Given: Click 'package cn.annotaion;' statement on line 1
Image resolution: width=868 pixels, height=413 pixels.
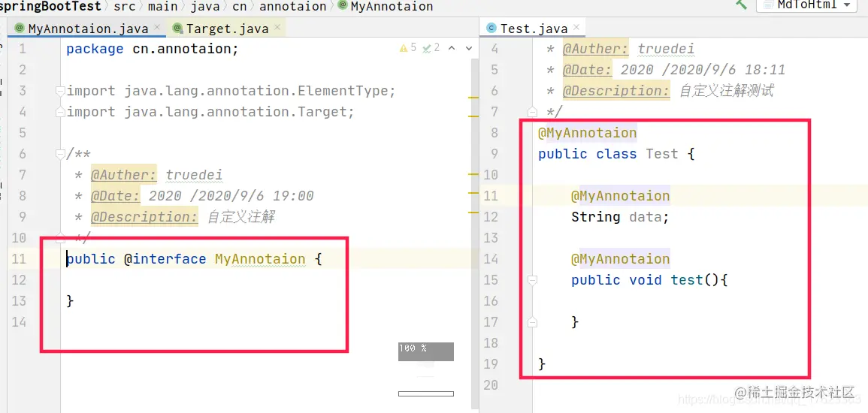Looking at the screenshot, I should 153,50.
